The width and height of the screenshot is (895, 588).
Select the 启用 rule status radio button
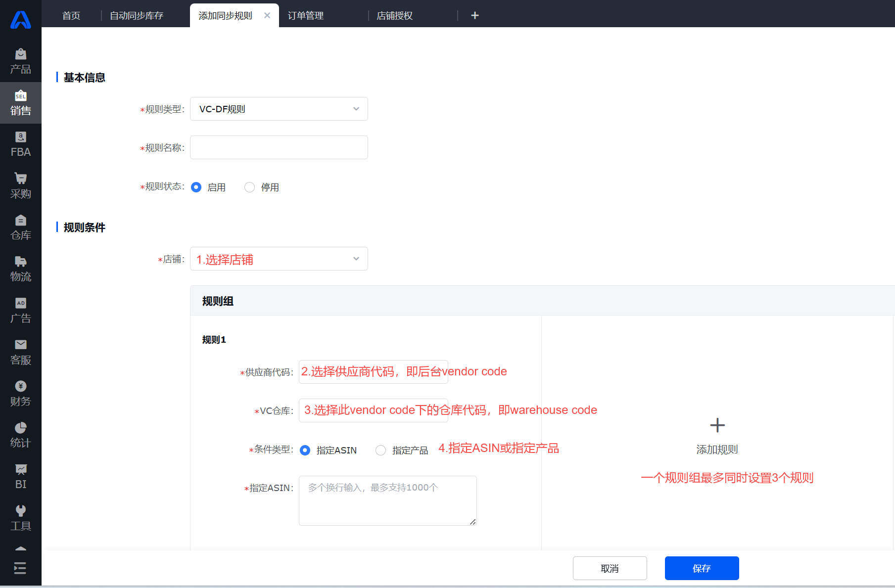(196, 187)
